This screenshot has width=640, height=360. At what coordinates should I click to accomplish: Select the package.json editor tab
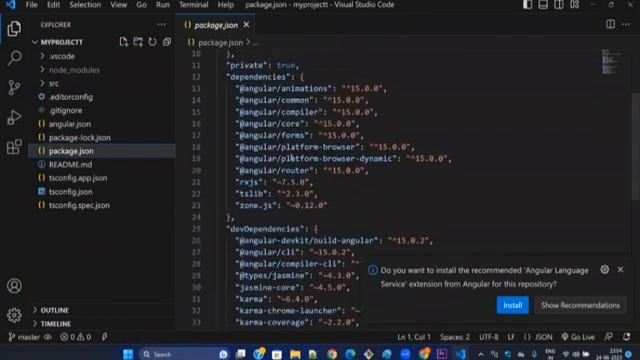click(216, 25)
